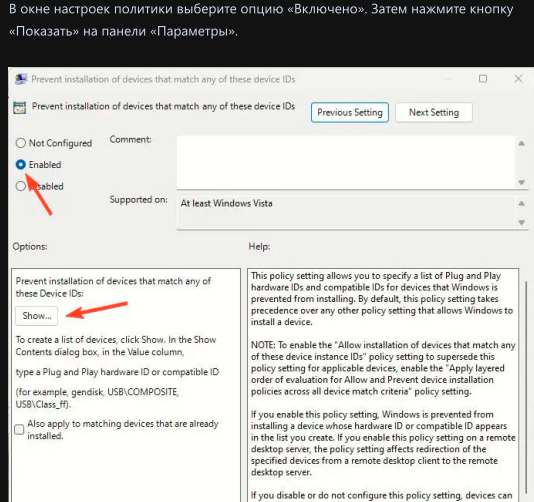
Task: Select the Not Configured radio button
Action: click(20, 143)
